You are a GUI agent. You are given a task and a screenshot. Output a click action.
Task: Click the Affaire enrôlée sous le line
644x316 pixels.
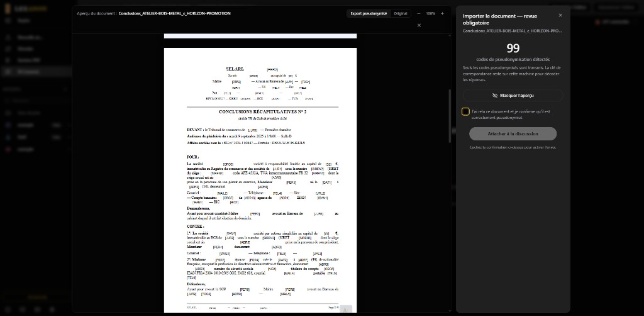click(x=246, y=143)
